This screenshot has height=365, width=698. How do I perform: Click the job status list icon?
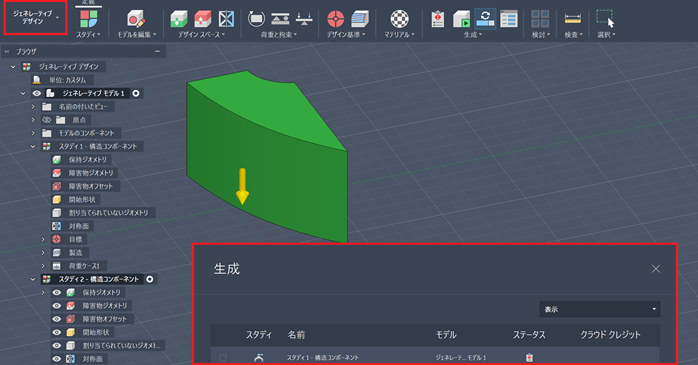[508, 19]
